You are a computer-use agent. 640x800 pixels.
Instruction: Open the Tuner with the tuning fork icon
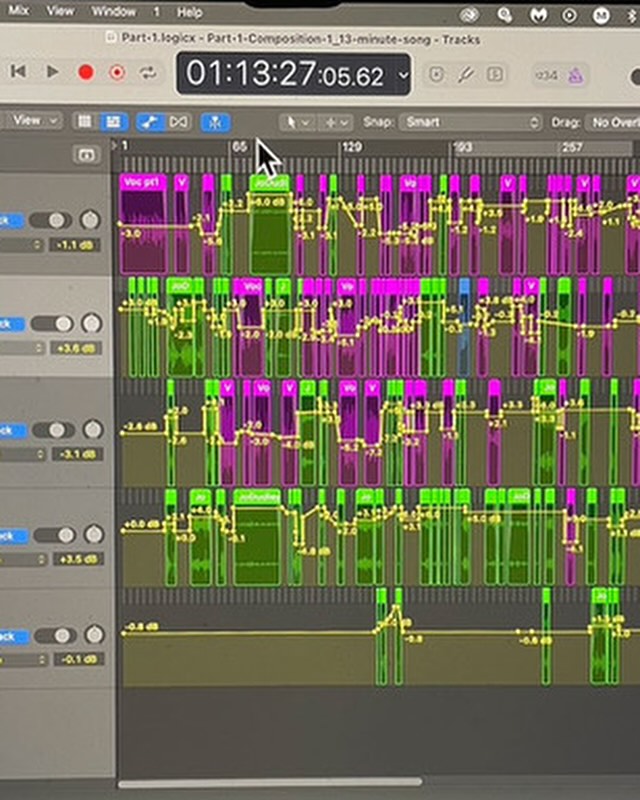pyautogui.click(x=465, y=75)
